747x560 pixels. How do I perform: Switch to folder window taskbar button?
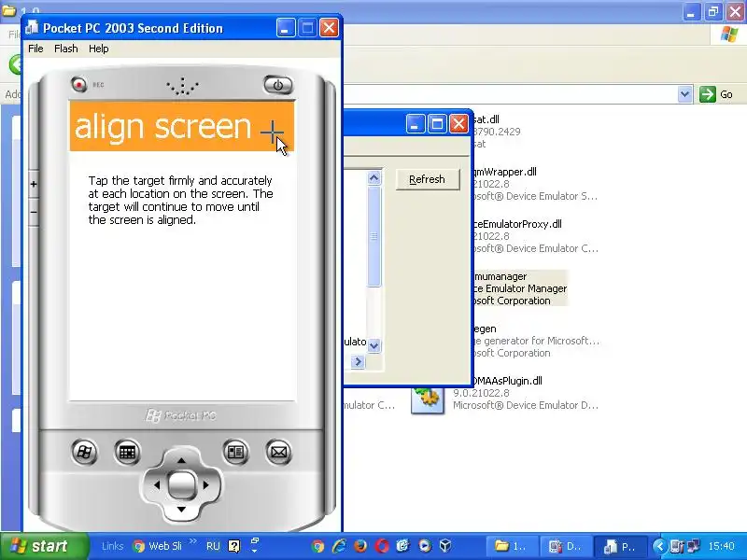(x=512, y=546)
